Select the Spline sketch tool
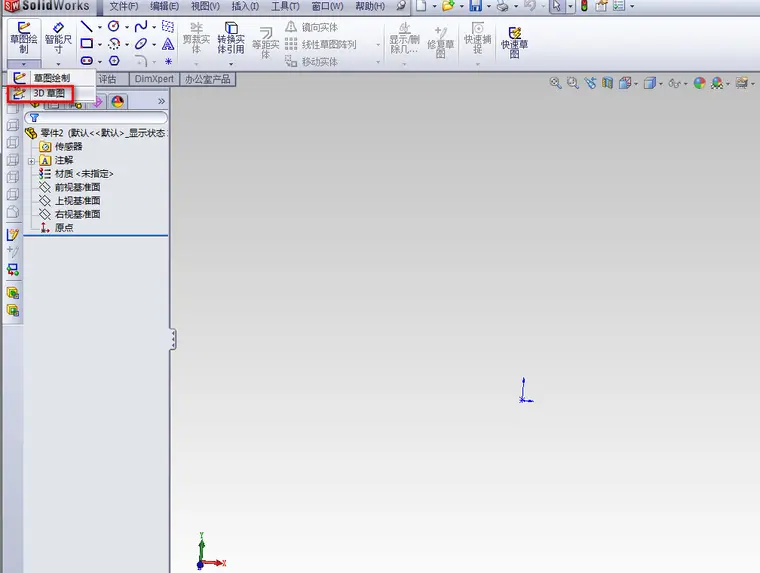This screenshot has height=573, width=760. (x=141, y=26)
